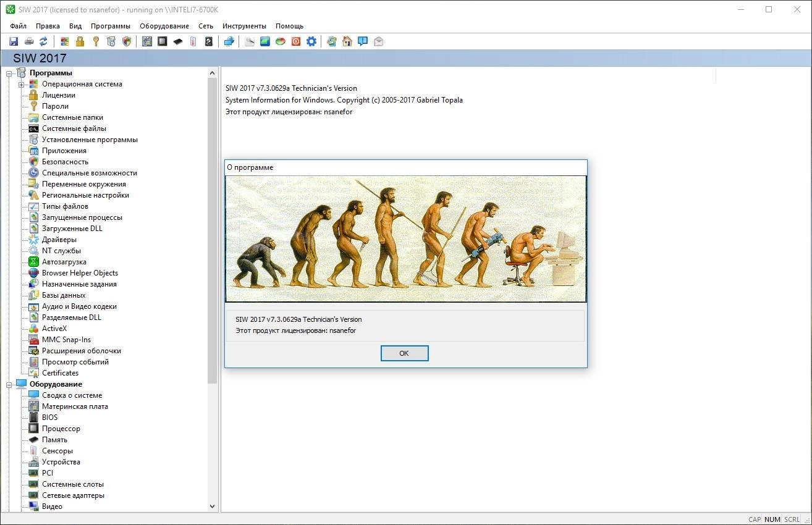Click the hard disk toolbar icon
The width and height of the screenshot is (812, 525).
click(209, 41)
